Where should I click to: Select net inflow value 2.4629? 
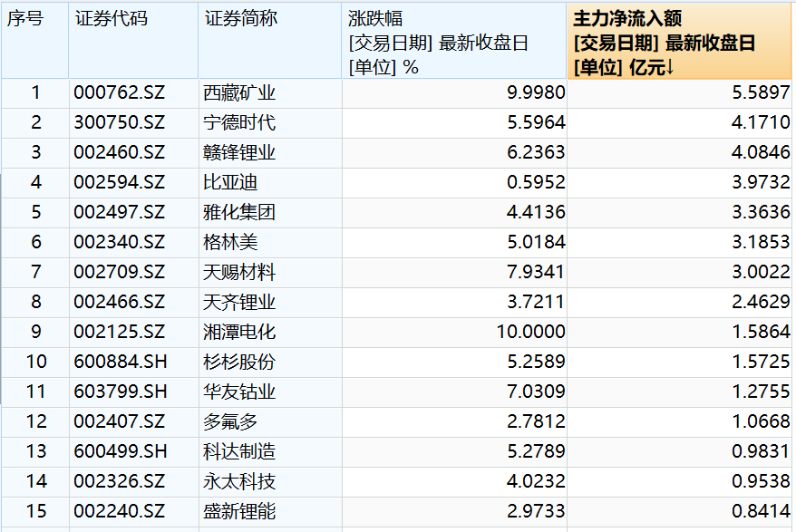761,303
